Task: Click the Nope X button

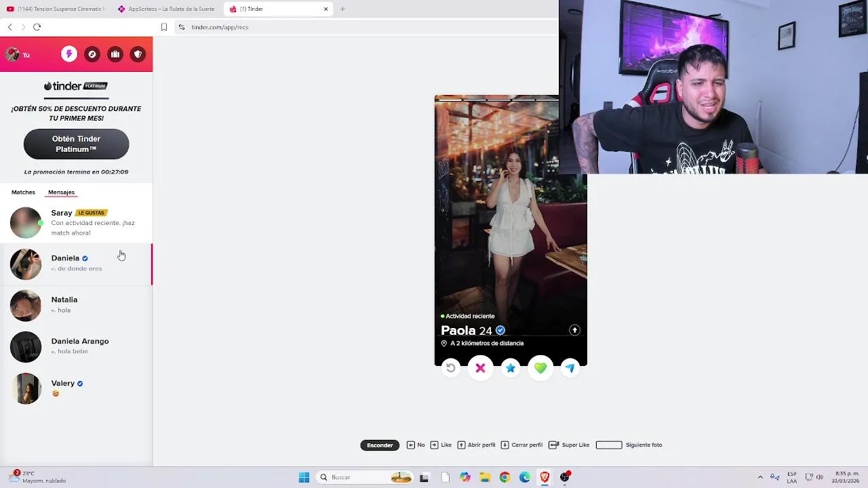Action: click(x=480, y=367)
